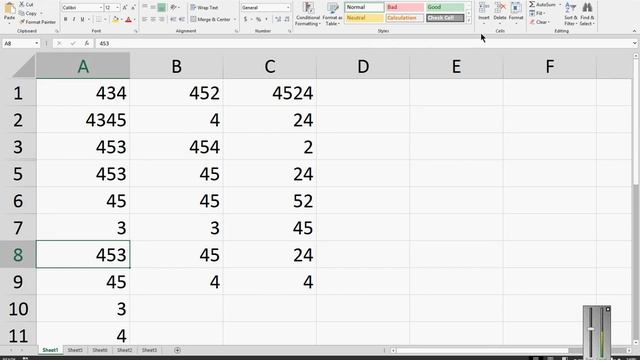Select cell containing 4524
This screenshot has width=640, height=360.
(270, 93)
